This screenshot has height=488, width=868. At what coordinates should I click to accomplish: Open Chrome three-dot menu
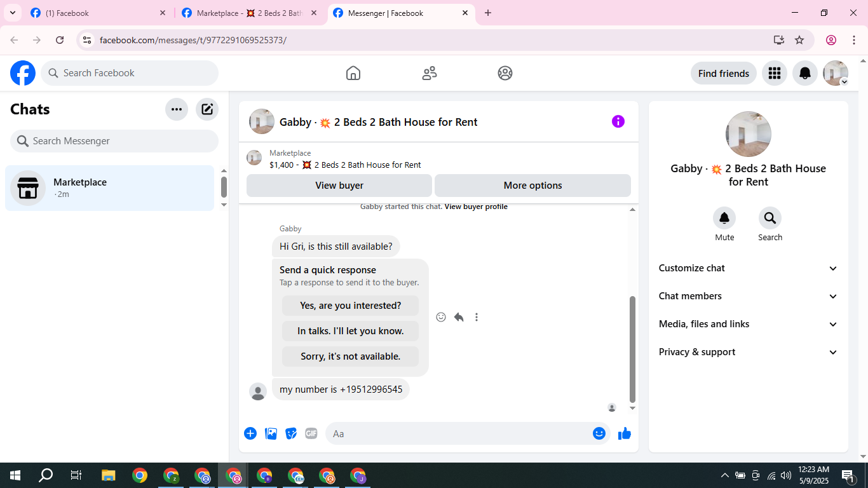tap(854, 40)
